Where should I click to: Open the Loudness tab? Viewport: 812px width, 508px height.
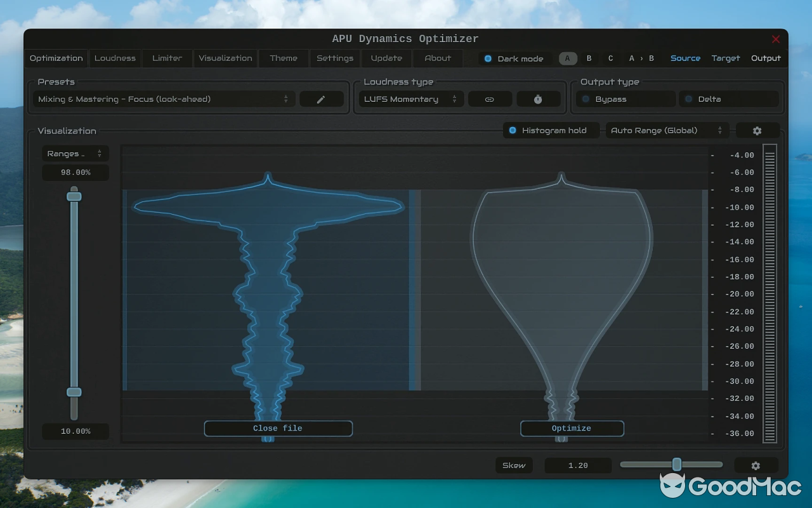pyautogui.click(x=115, y=58)
